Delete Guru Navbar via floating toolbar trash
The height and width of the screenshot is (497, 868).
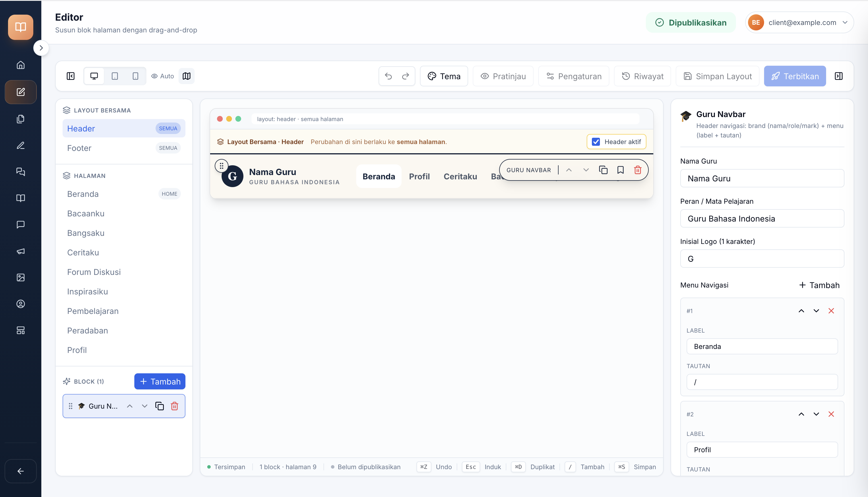tap(638, 170)
